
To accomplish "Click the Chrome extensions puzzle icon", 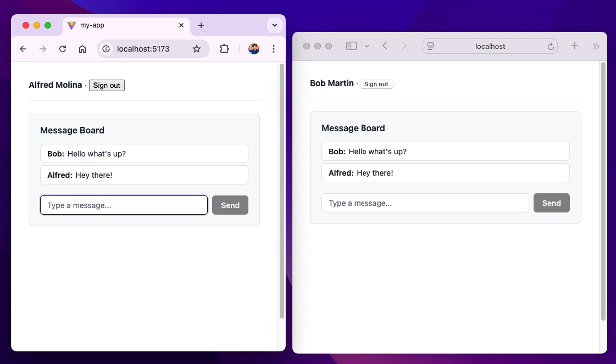I will click(x=224, y=49).
